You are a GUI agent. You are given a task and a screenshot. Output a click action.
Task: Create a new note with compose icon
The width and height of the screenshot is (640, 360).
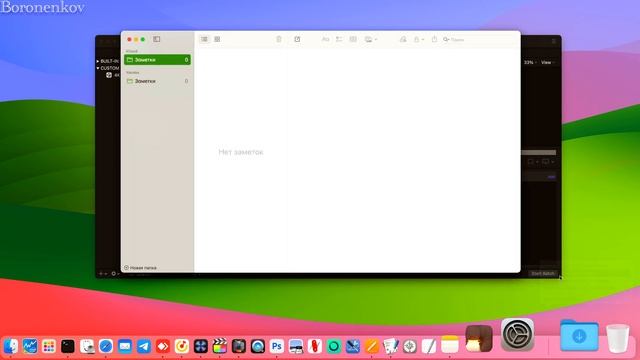[297, 39]
